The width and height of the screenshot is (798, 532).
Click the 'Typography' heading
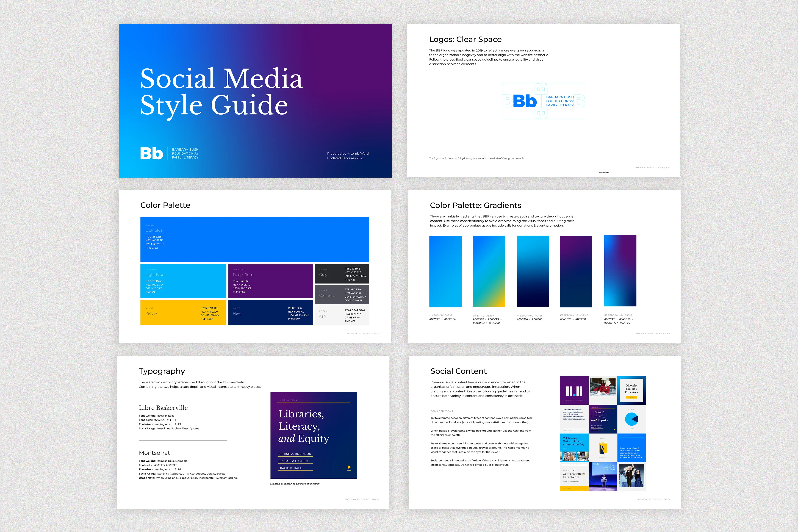click(x=162, y=371)
